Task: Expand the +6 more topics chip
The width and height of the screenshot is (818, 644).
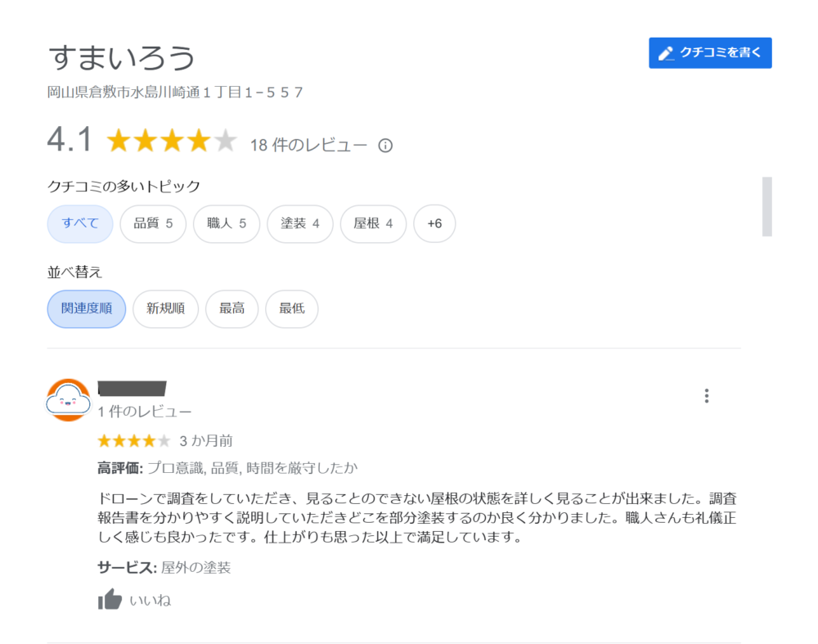Action: 434,223
